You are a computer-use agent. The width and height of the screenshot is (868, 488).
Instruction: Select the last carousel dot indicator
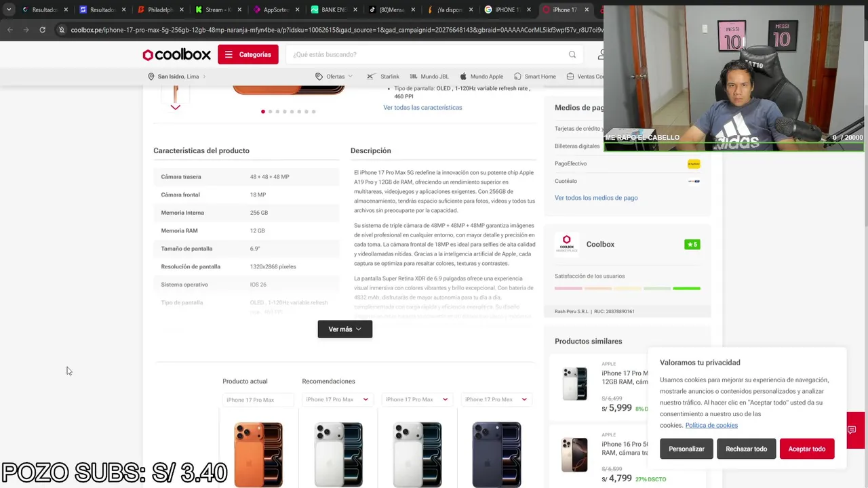pos(313,111)
